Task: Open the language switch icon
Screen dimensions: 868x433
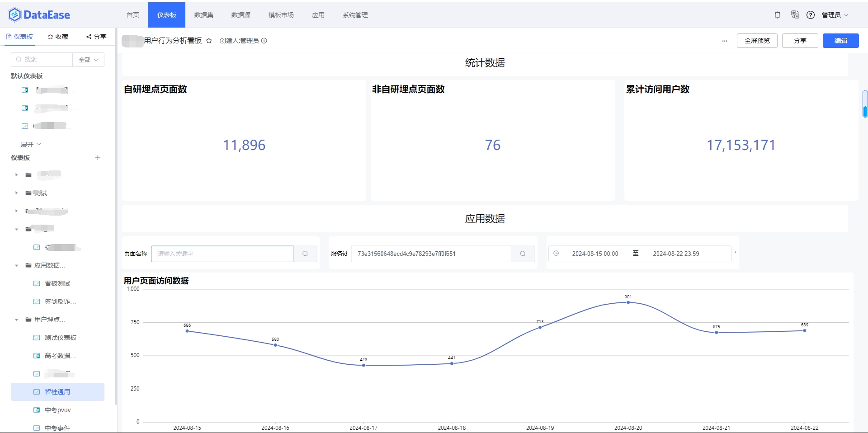Action: (x=795, y=15)
